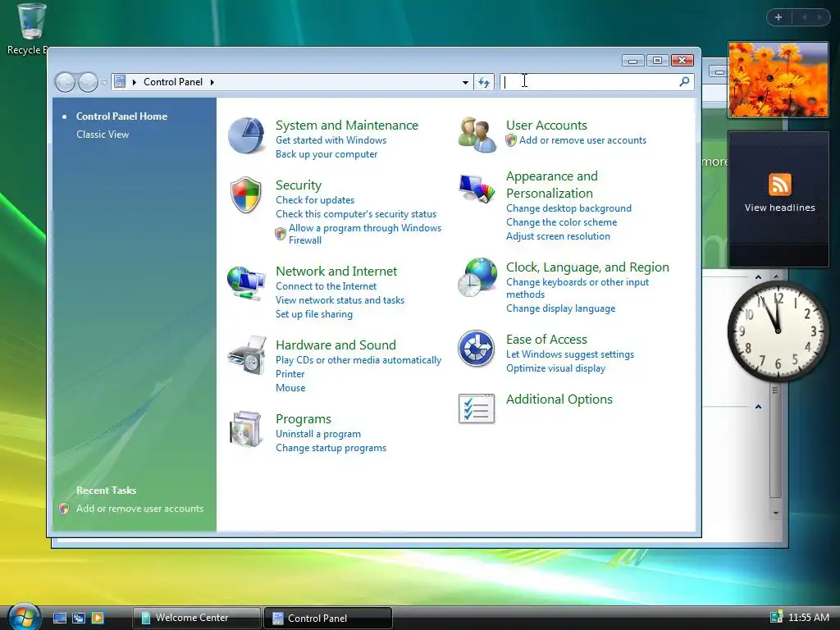Go forward with the Forward arrow button
840x630 pixels.
88,82
